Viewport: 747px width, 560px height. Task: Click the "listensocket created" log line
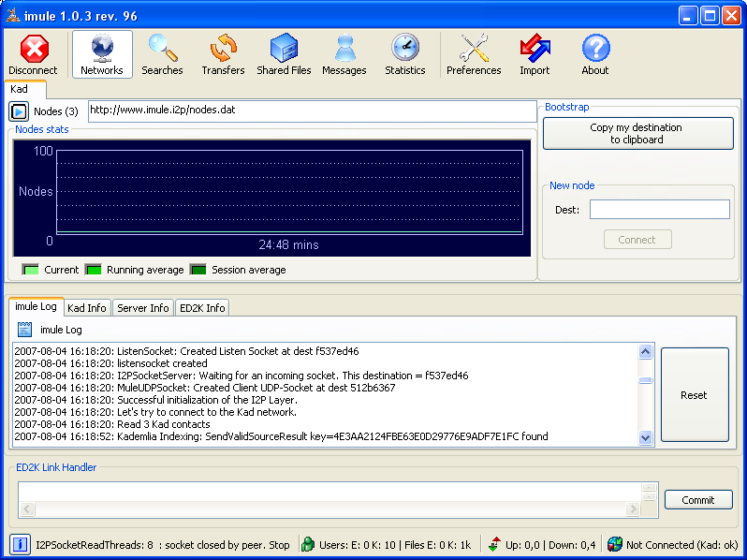click(x=111, y=363)
